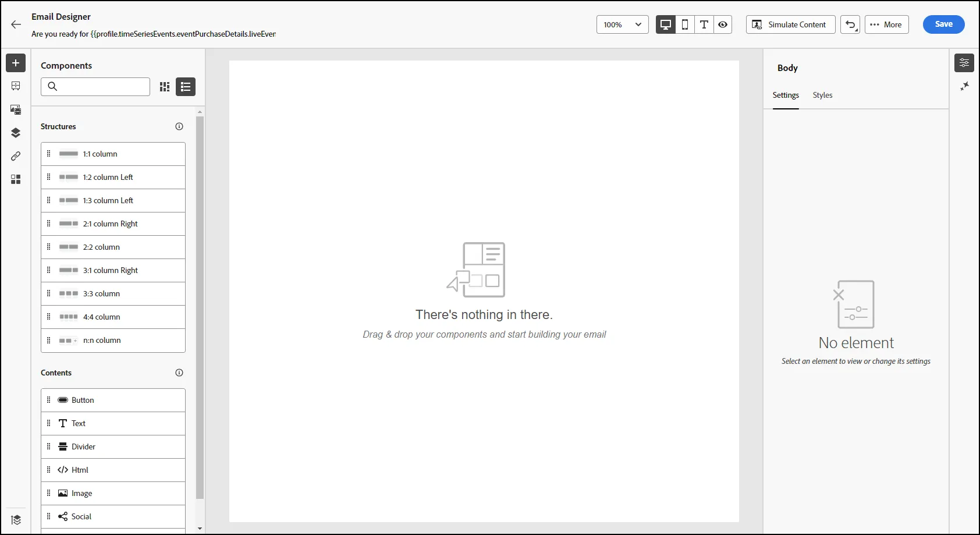Viewport: 980px width, 535px height.
Task: Switch to desktop preview mode
Action: click(x=666, y=24)
